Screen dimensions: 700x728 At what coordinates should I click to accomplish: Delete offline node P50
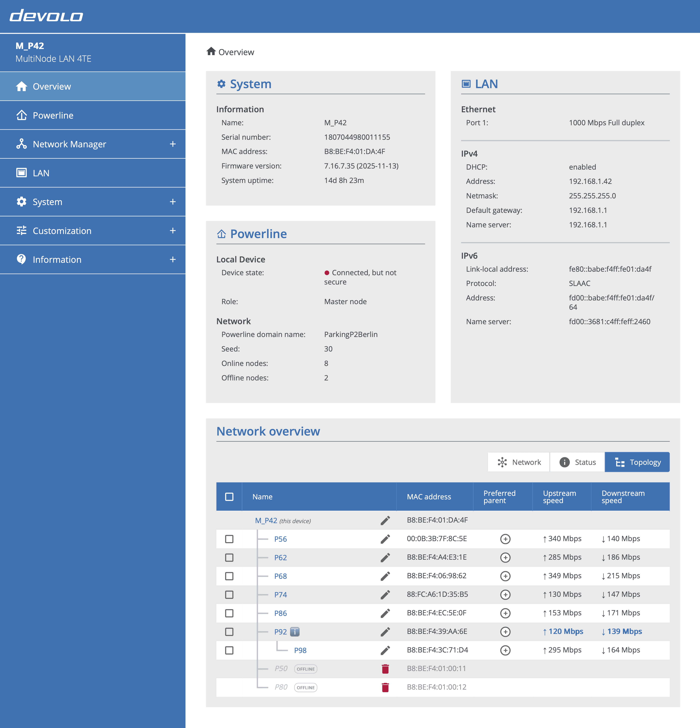coord(385,669)
